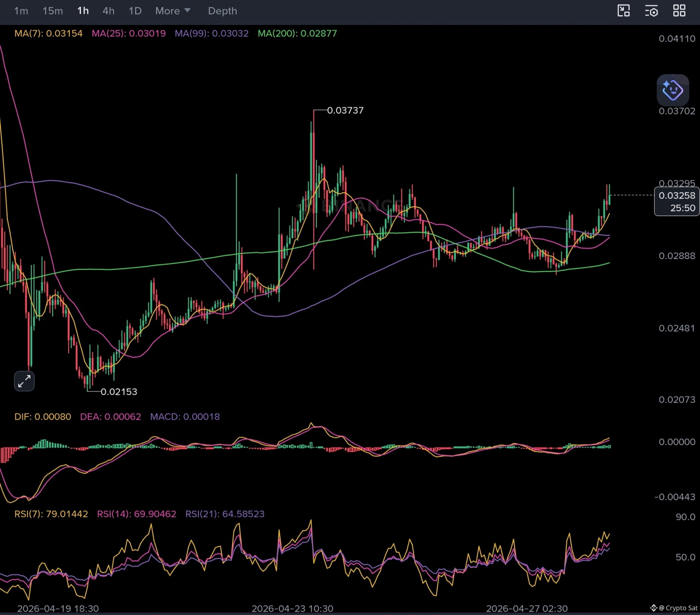Click the RSI(21): 64.58523 label

(x=225, y=514)
